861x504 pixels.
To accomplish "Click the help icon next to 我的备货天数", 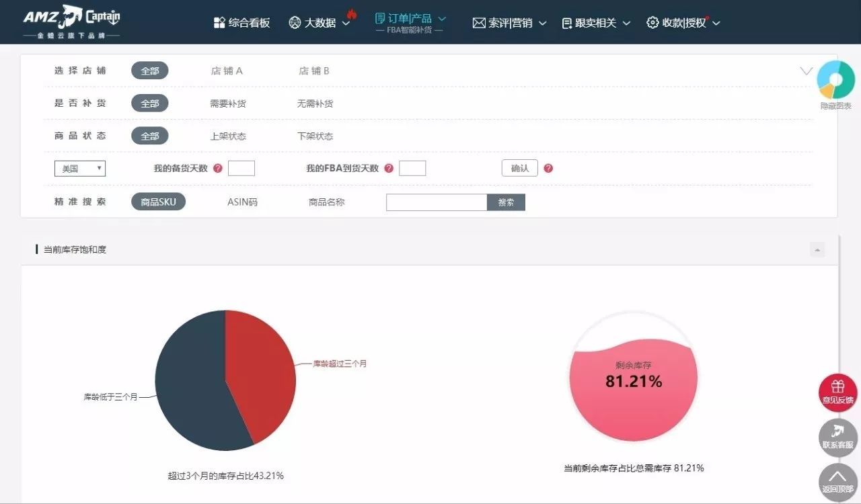I will (x=217, y=168).
